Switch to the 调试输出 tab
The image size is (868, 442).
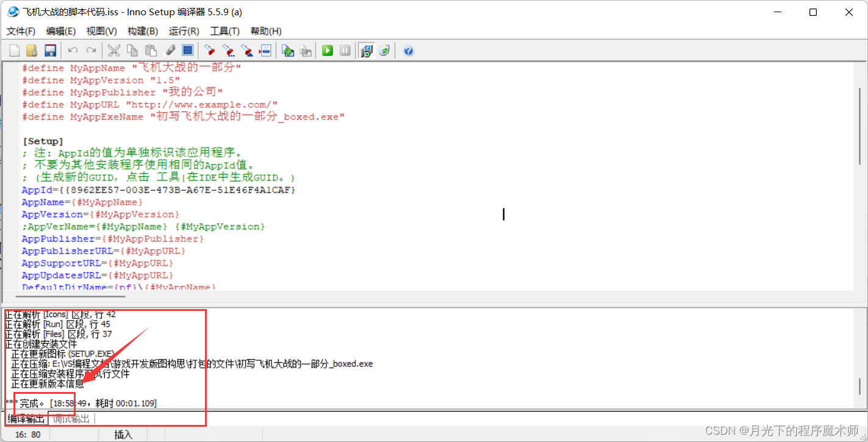(x=71, y=419)
